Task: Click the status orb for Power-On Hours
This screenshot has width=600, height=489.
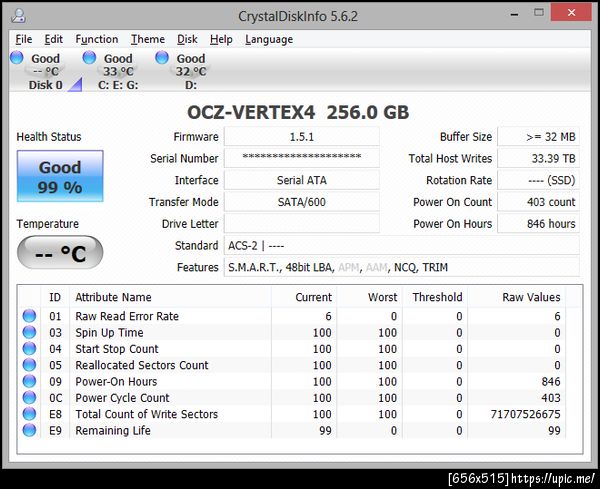Action: (x=29, y=381)
